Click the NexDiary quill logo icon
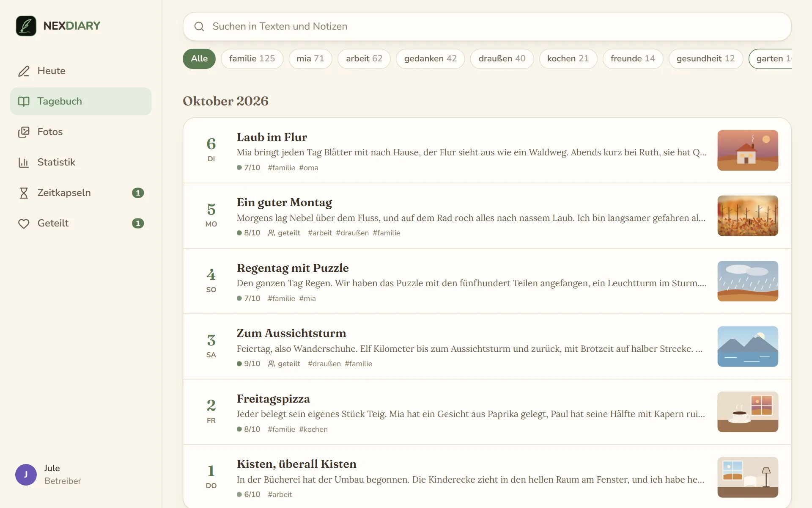This screenshot has width=812, height=508. 26,26
